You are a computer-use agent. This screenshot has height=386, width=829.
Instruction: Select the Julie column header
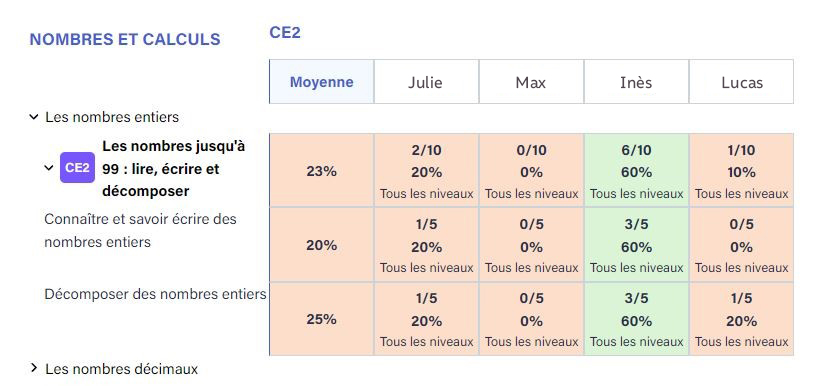click(426, 82)
